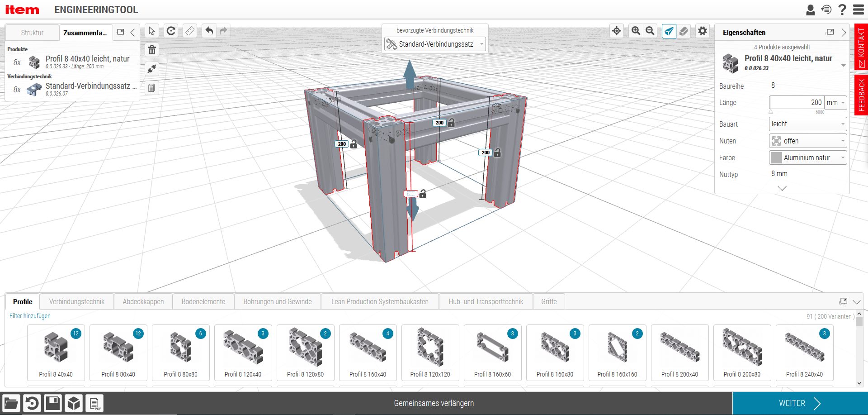Viewport: 868px width, 415px height.
Task: Click the save diskette icon
Action: [53, 403]
